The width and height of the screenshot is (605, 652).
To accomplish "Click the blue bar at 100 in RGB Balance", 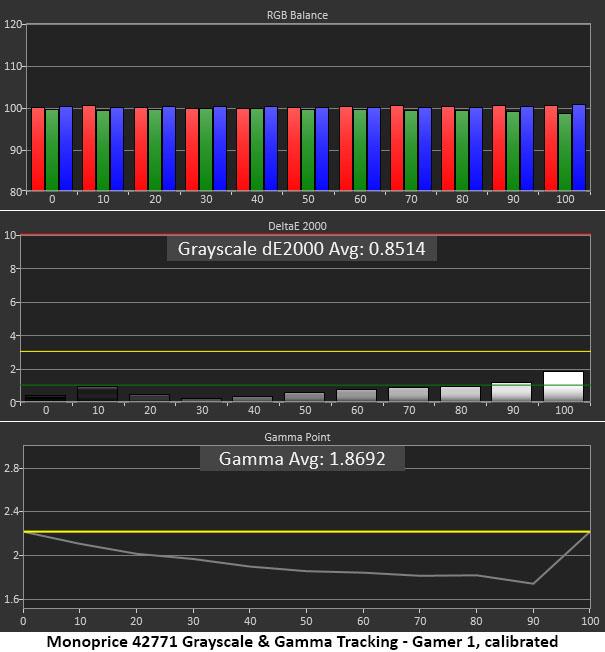I will [x=579, y=147].
